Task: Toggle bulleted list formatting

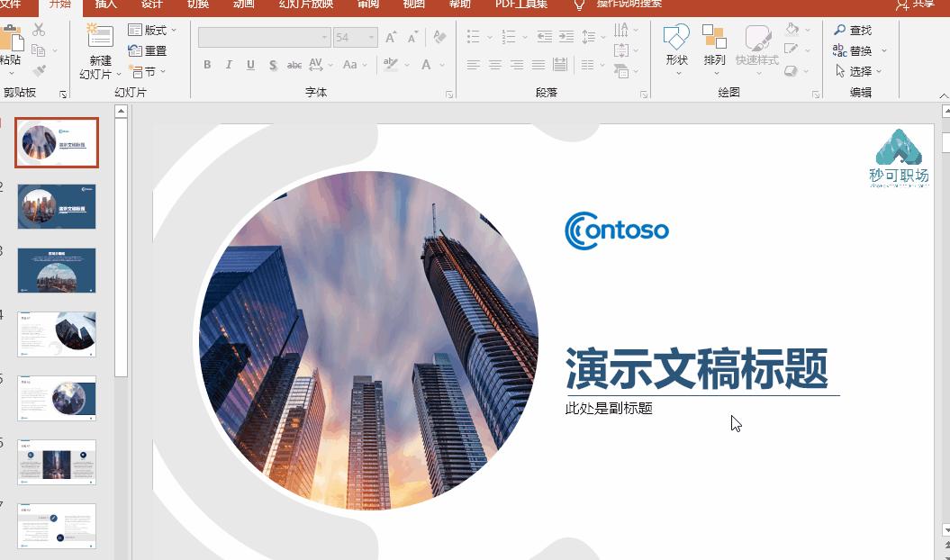Action: point(473,37)
